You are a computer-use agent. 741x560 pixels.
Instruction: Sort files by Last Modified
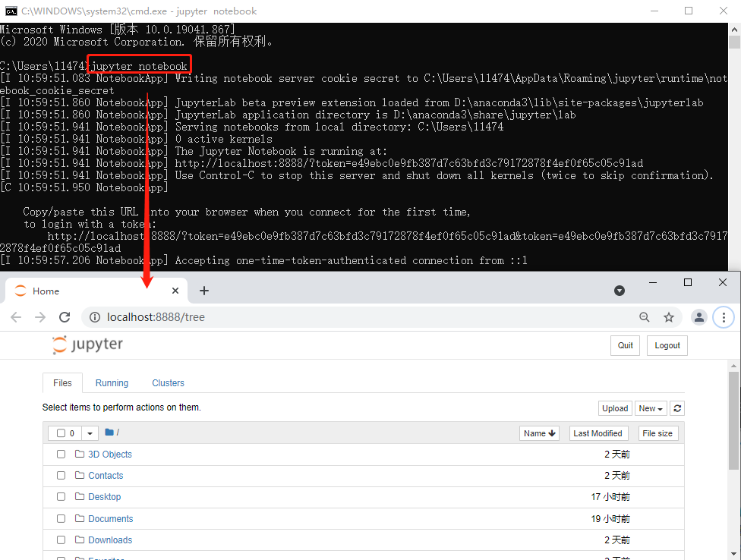point(598,433)
